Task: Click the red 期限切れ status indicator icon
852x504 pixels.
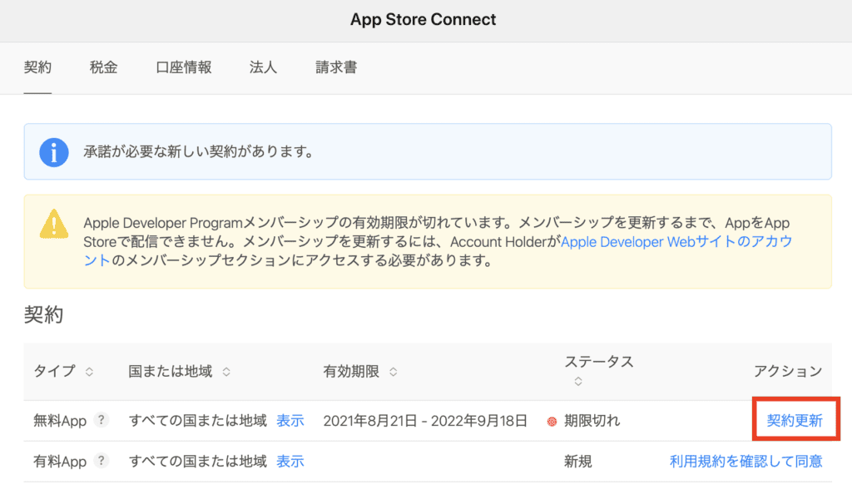Action: (551, 422)
